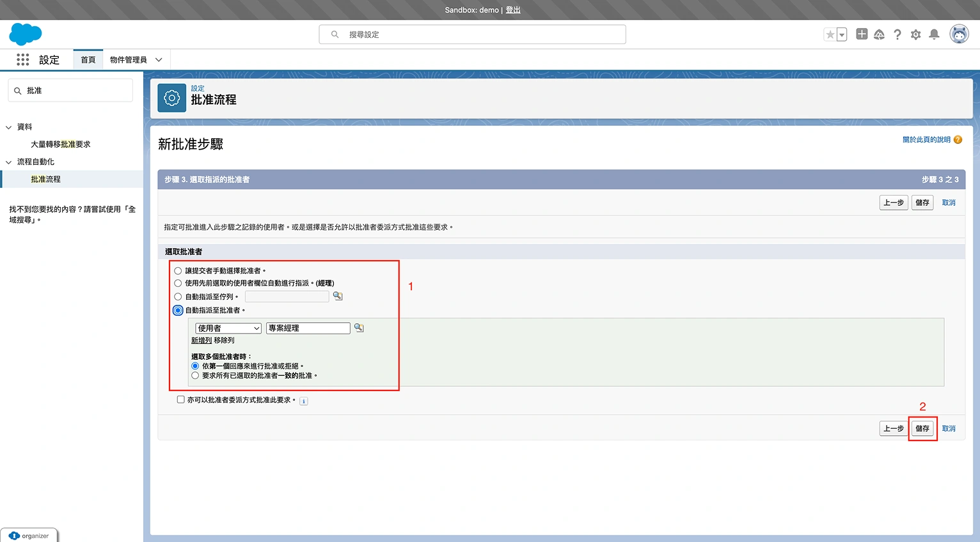Select 要求所有已選取的批准者一致的批准 option
Image resolution: width=980 pixels, height=542 pixels.
pos(195,376)
